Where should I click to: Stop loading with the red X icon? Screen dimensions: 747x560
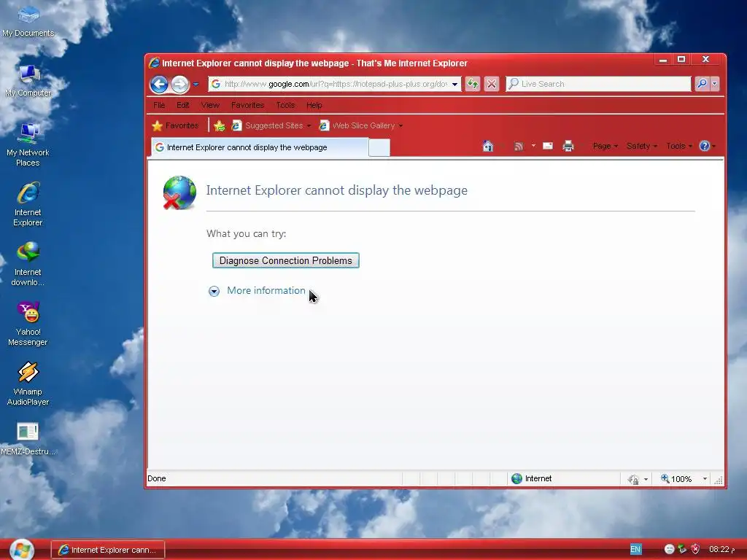click(491, 85)
